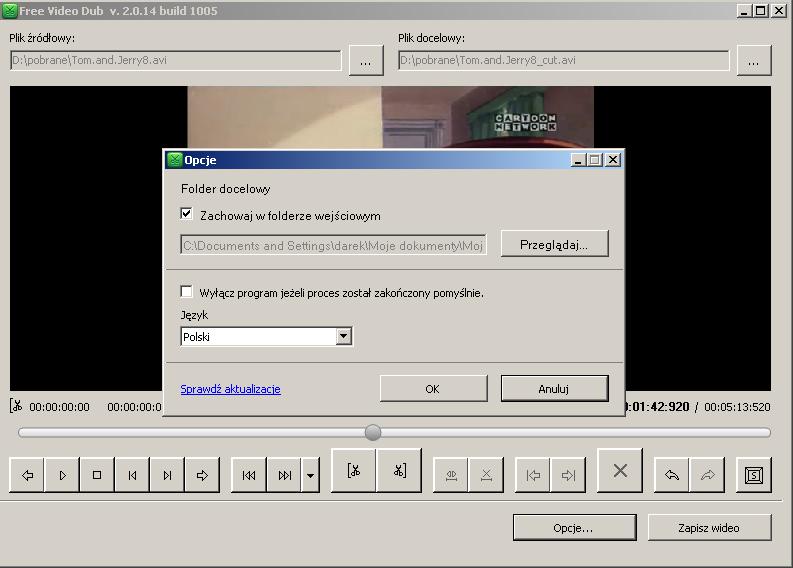This screenshot has height=568, width=793.
Task: Jump to next keyframe
Action: pyautogui.click(x=284, y=475)
